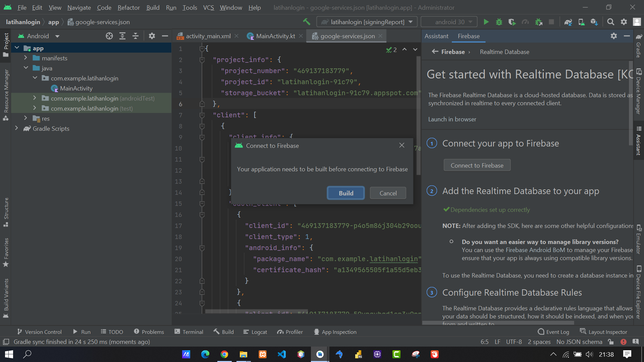Switch to the Assistant tab
Screen dimensions: 644x362
click(436, 36)
